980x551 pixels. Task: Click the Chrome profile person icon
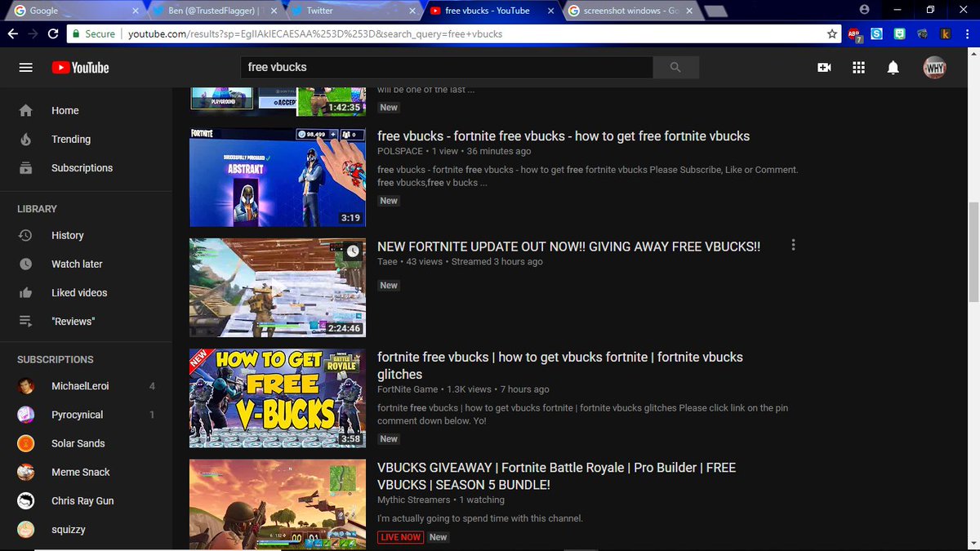864,9
